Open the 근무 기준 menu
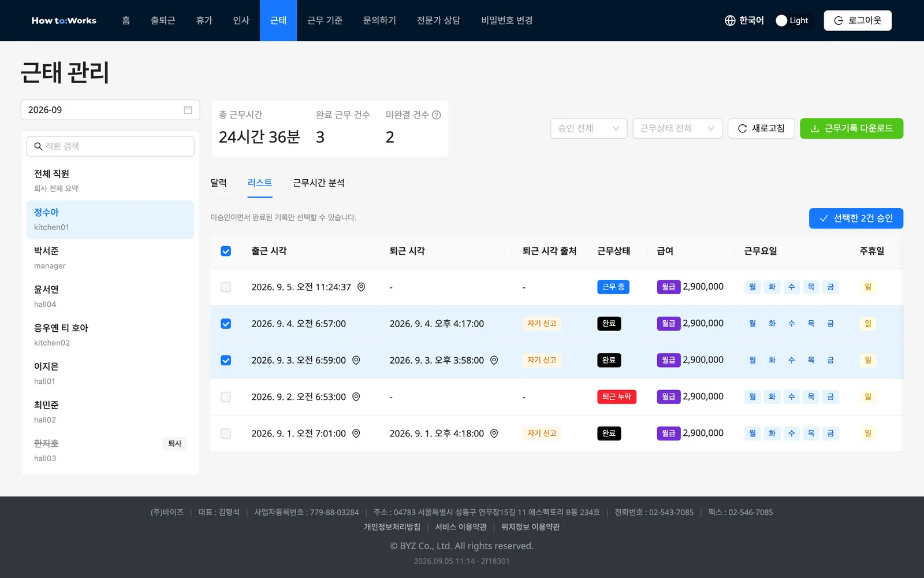Screen dimensions: 924x578 (x=325, y=20)
